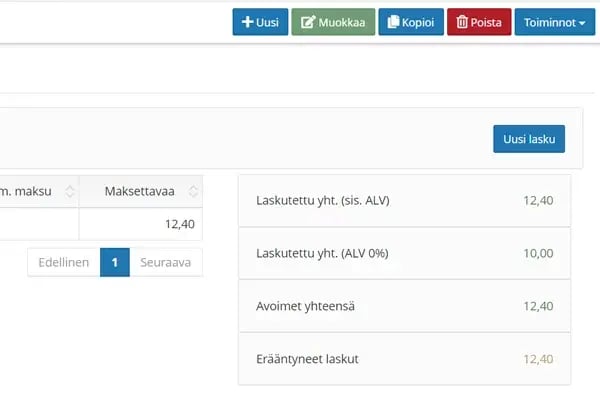The width and height of the screenshot is (600, 414).
Task: Click the Avoimet yhteensä 12,40 amount
Action: [538, 306]
